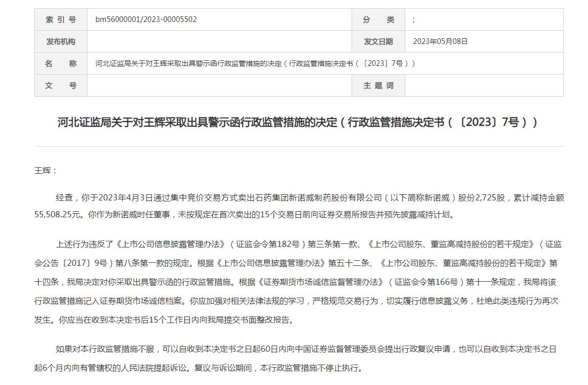Screen dimensions: 588x385
Task: Click the line beginning 起6个月内向有管辖权的人民法院
Action: point(199,368)
